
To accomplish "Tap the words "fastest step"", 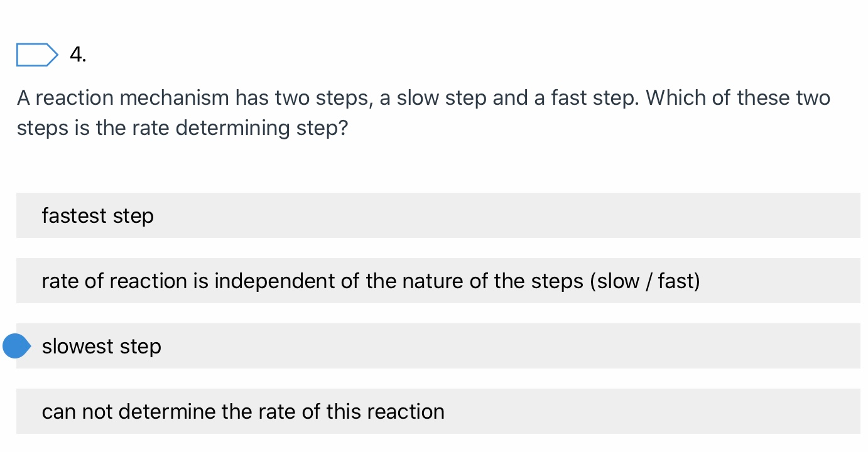I will point(98,216).
